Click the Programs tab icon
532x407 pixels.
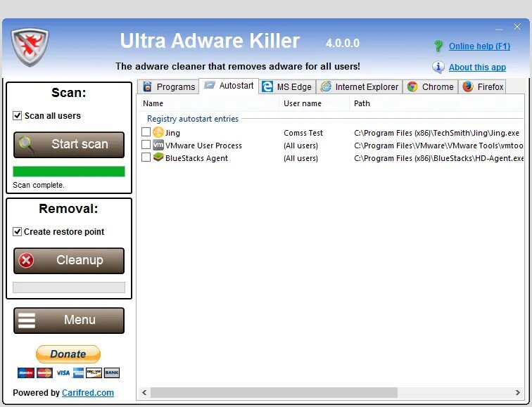point(147,86)
